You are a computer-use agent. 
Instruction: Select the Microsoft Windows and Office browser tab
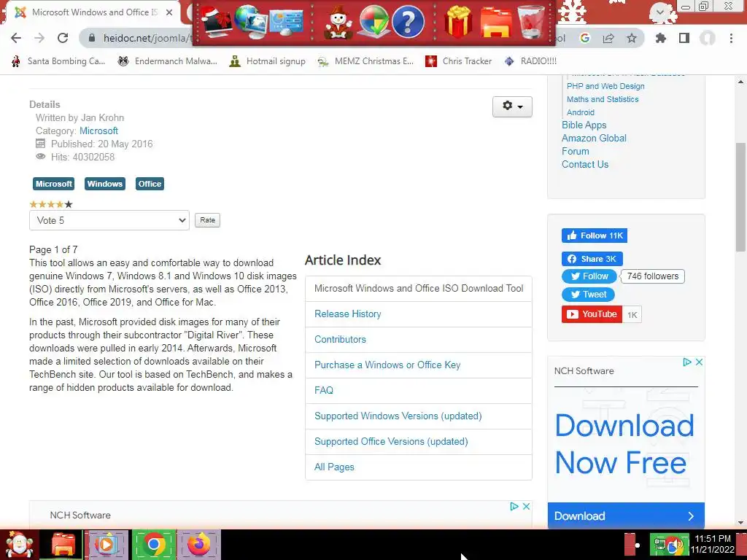click(93, 12)
